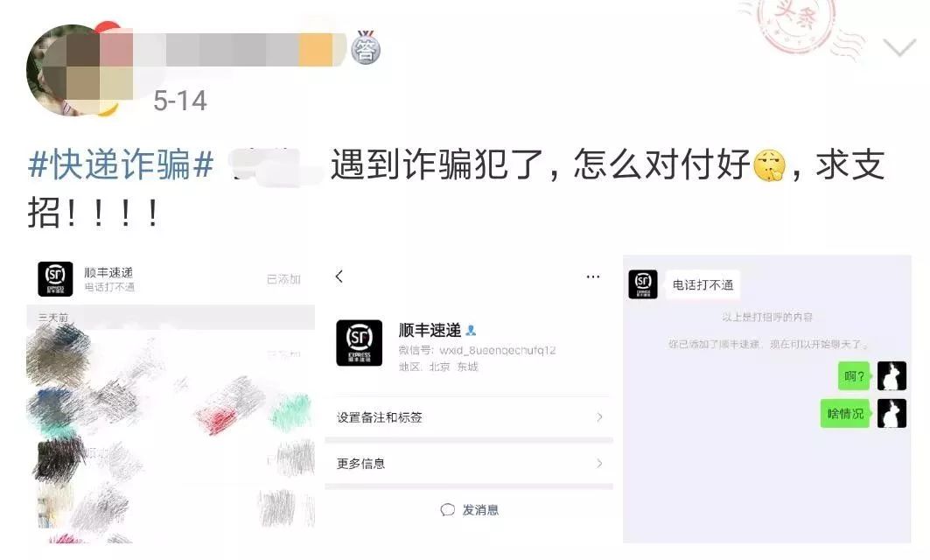Open the first screenshot thumbnail with 三天前
This screenshot has width=930, height=560.
(171, 399)
